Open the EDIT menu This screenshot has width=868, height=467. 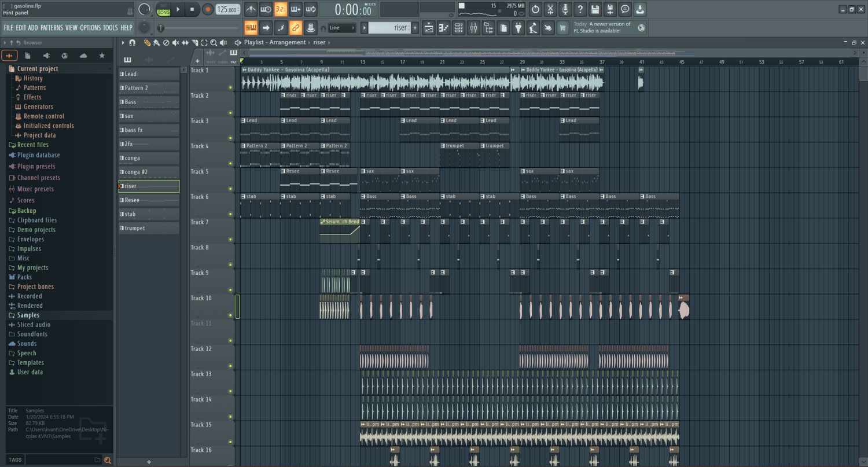pos(21,27)
